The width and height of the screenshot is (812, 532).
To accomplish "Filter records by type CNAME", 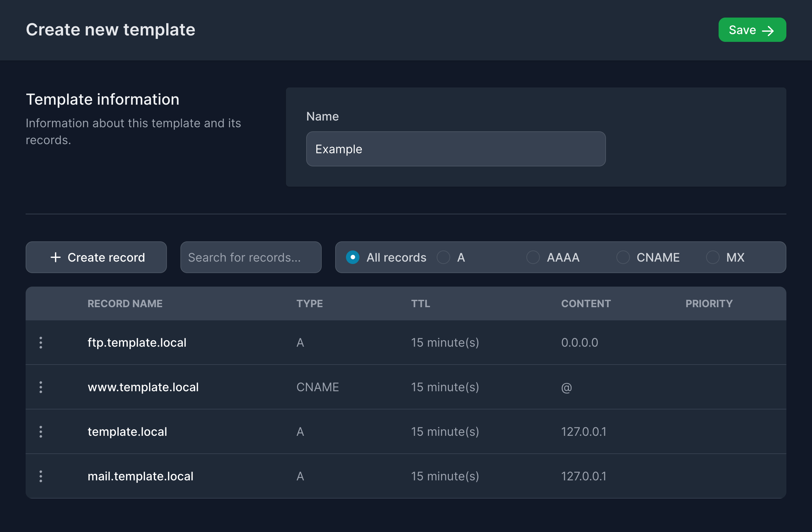I will 623,257.
